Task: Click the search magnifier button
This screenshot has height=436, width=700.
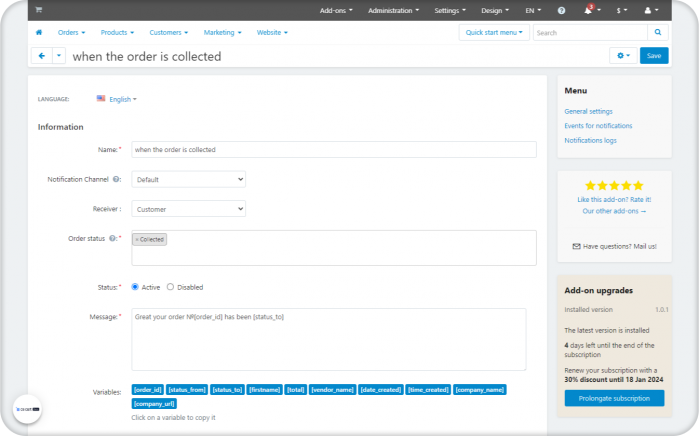Action: (x=658, y=32)
